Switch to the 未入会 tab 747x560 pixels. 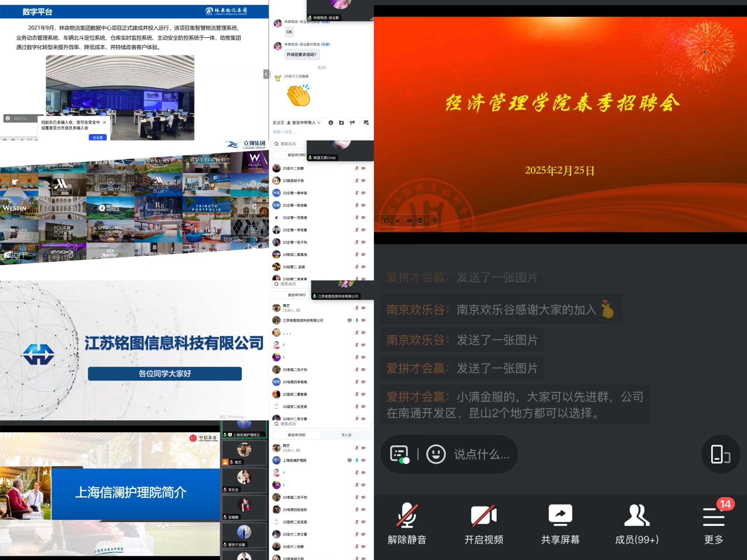[346, 435]
